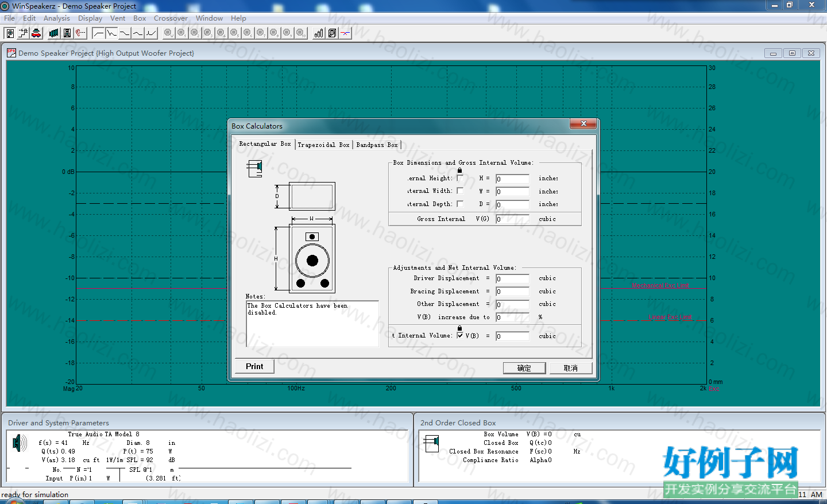Toggle the Internal Width lock checkbox
Image resolution: width=827 pixels, height=504 pixels.
click(x=460, y=191)
